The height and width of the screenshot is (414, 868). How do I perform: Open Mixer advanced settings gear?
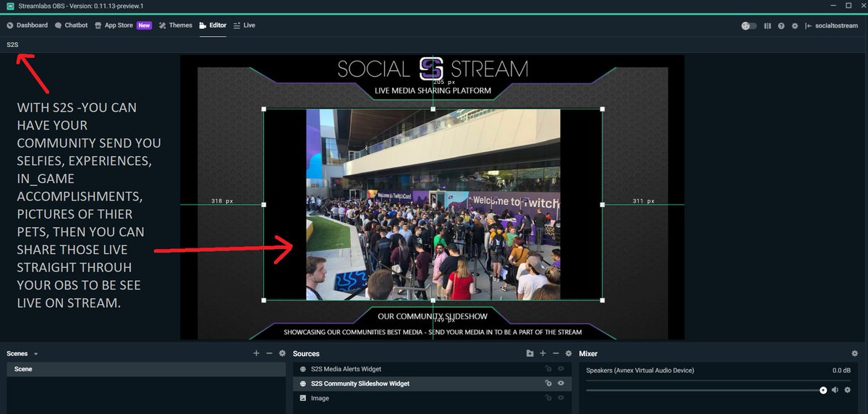click(x=854, y=353)
